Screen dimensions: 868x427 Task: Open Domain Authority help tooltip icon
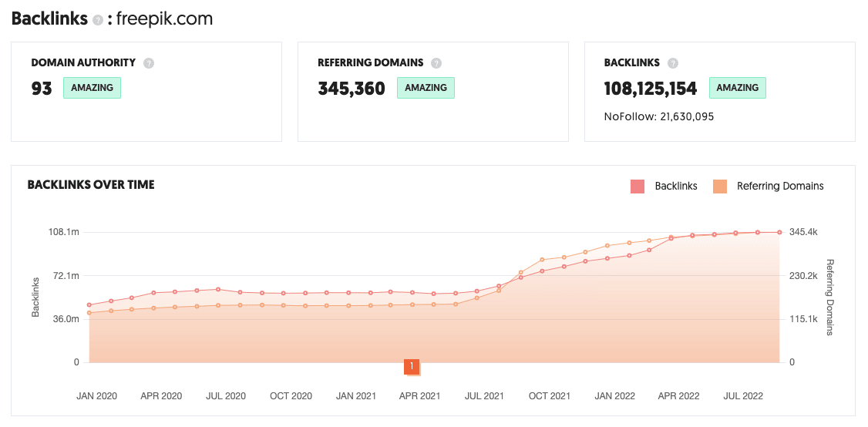click(x=148, y=63)
